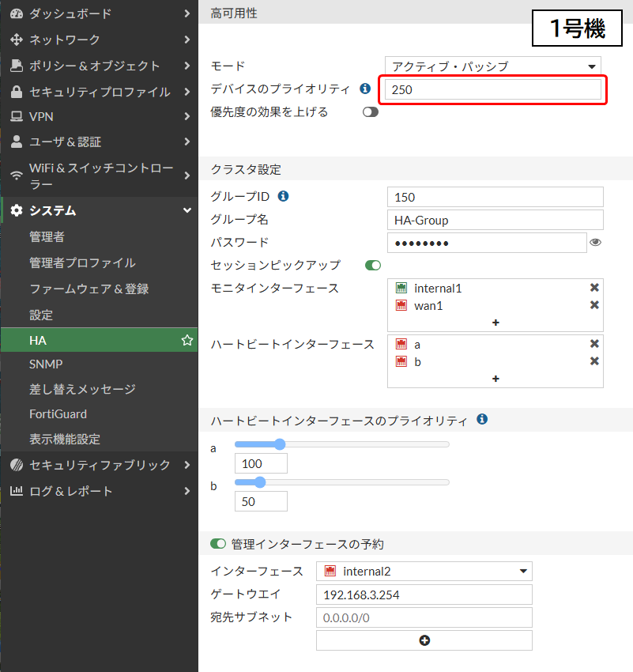The height and width of the screenshot is (672, 633).
Task: Open the モード dropdown showing アクティブ・パッシブ
Action: click(x=493, y=66)
